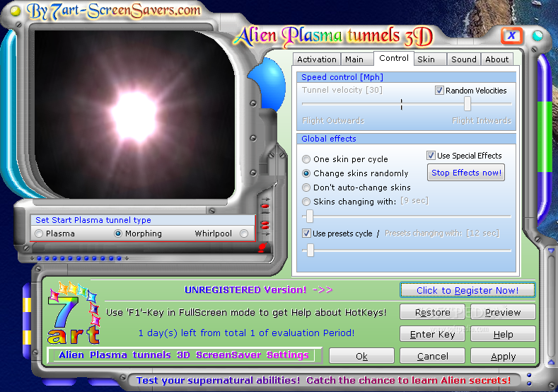Click the red indicator light below preview
Image resolution: width=558 pixels, height=392 pixels.
click(x=262, y=247)
